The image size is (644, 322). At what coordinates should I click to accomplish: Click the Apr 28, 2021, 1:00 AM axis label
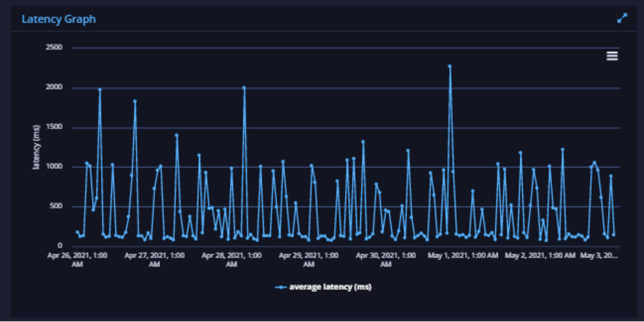point(232,259)
